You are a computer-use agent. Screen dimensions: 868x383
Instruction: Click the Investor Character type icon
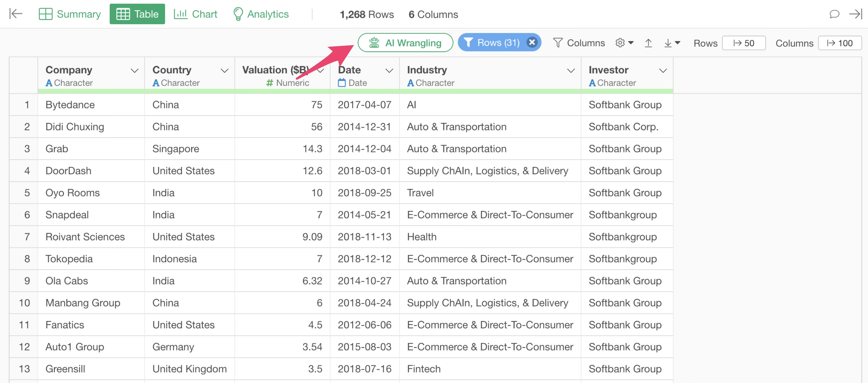592,83
